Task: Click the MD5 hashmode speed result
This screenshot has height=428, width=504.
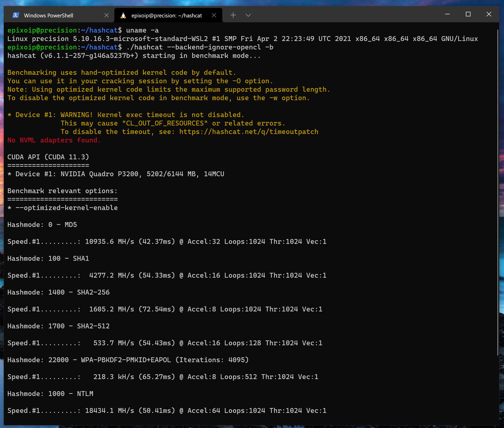Action: (166, 241)
